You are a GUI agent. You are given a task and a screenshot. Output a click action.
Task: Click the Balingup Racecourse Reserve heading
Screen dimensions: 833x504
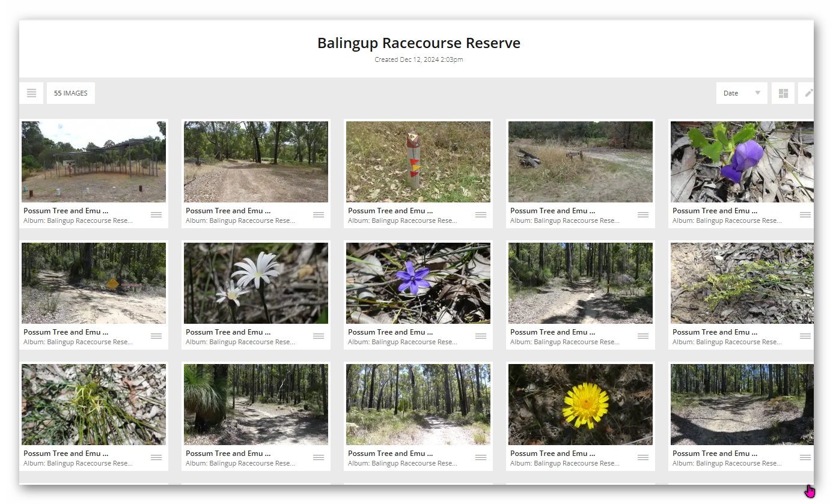click(x=418, y=43)
